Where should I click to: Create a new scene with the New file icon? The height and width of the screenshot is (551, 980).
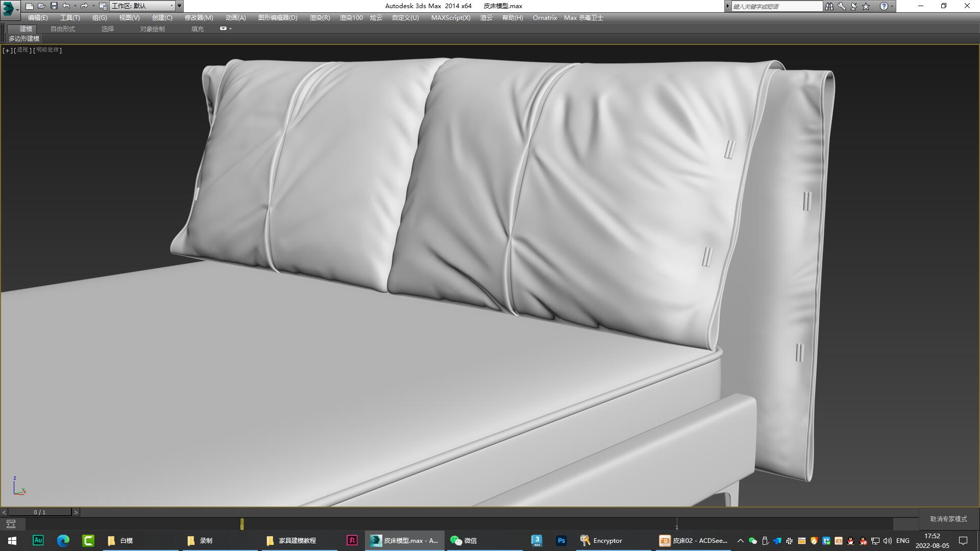click(x=31, y=6)
